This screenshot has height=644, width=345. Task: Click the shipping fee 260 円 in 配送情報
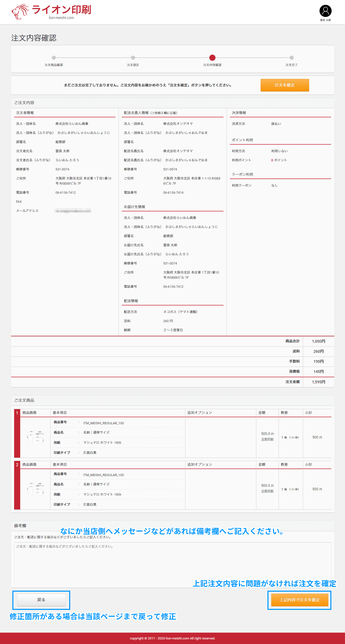pos(168,321)
